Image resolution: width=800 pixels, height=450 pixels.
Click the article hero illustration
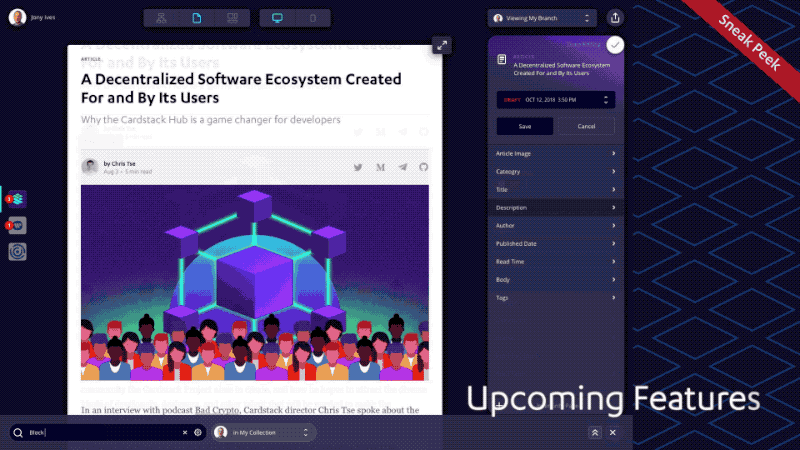tap(255, 283)
